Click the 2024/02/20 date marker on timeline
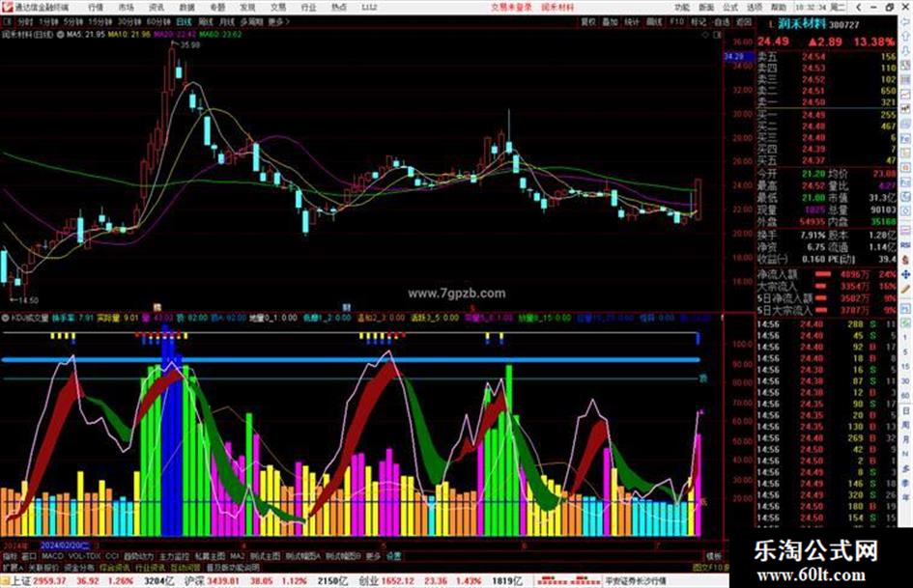This screenshot has height=588, width=913. (x=65, y=546)
